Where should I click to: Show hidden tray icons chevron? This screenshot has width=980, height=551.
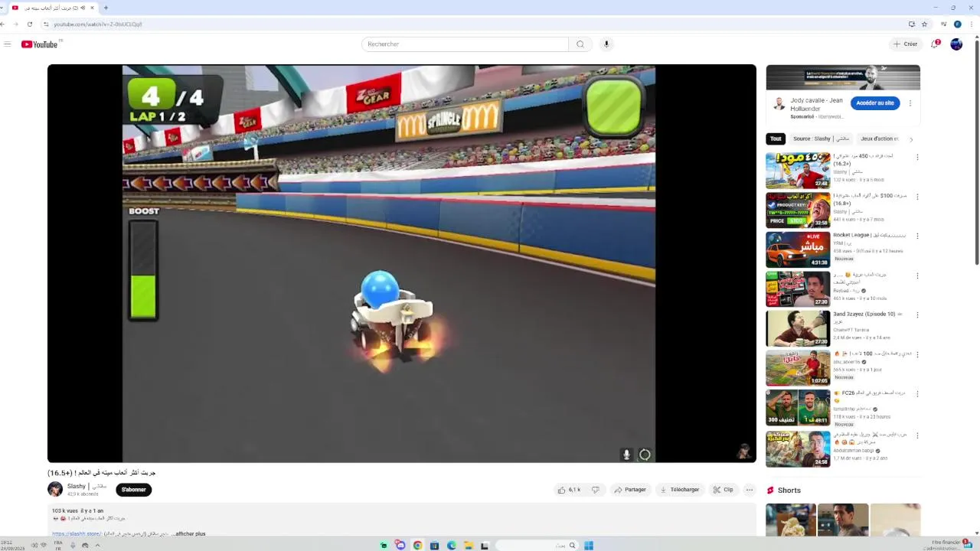point(97,545)
